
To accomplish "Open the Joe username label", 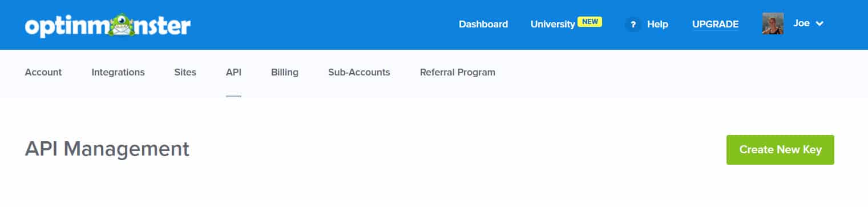I will point(801,23).
